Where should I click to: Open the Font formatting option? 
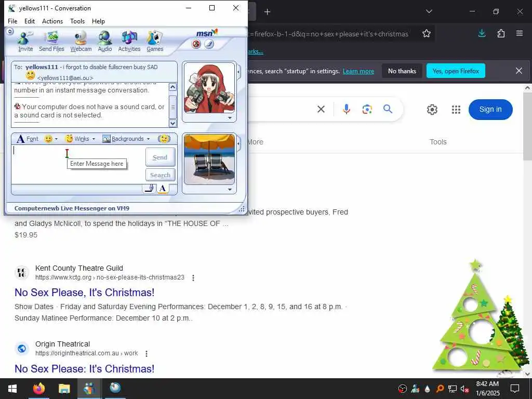pyautogui.click(x=28, y=139)
